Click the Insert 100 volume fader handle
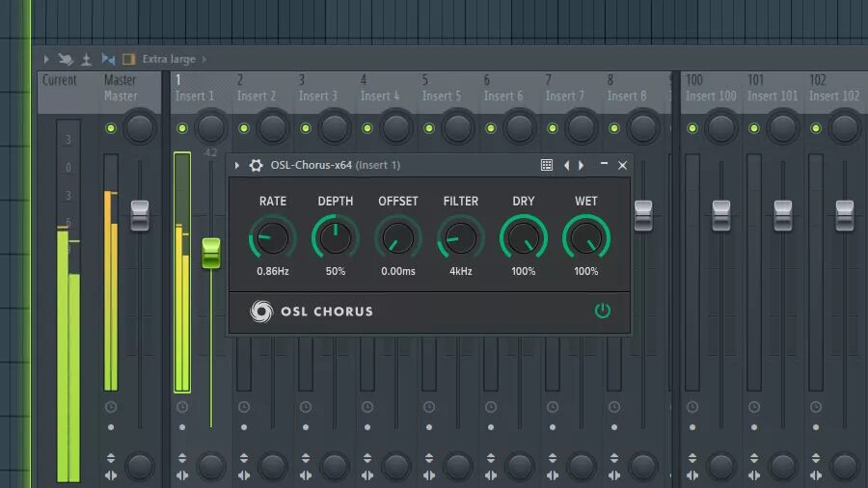The image size is (868, 488). click(721, 216)
